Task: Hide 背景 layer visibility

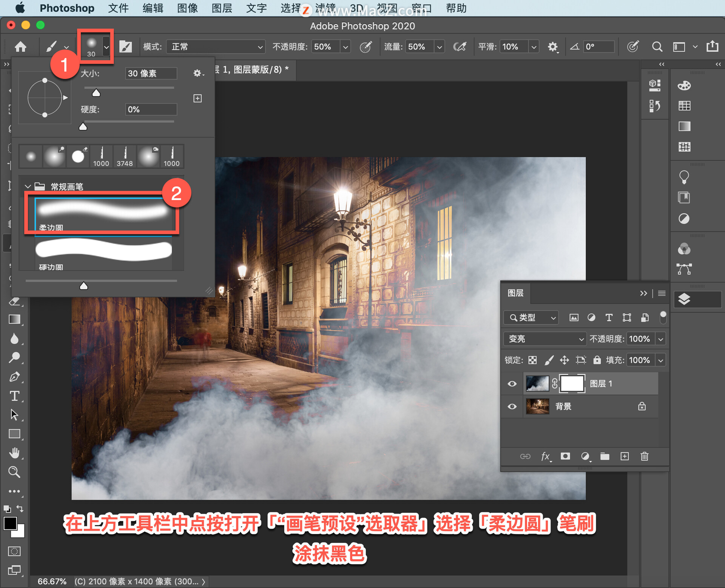Action: pos(512,406)
